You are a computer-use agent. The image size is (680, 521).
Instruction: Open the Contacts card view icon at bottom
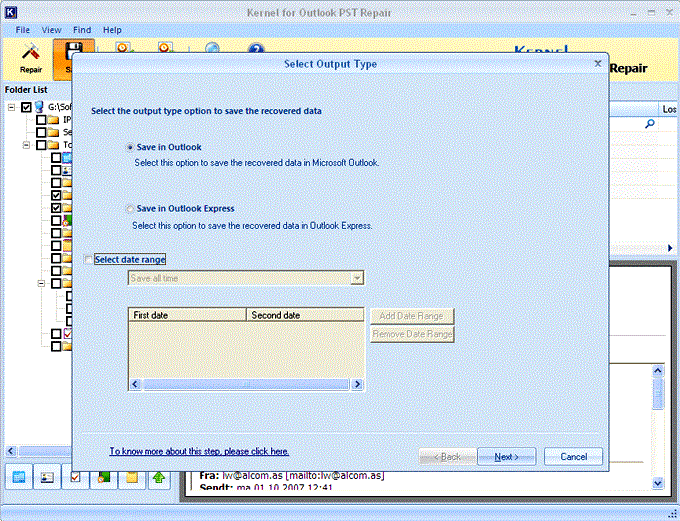tap(47, 477)
